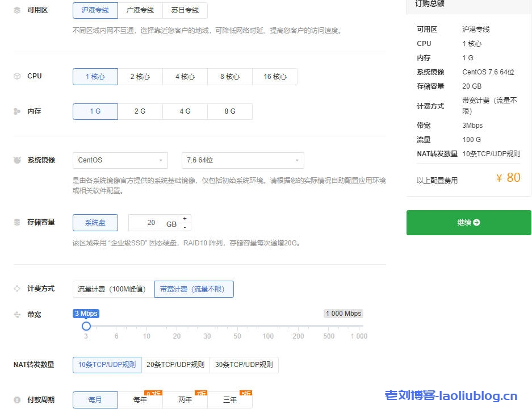532x417 pixels.
Task: Click the CPU cube icon in the sidebar
Action: point(16,76)
